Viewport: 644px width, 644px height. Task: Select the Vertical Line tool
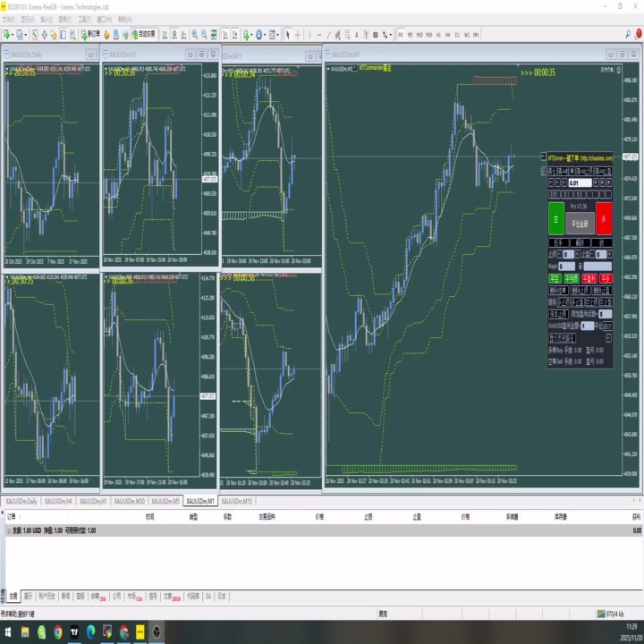(309, 35)
